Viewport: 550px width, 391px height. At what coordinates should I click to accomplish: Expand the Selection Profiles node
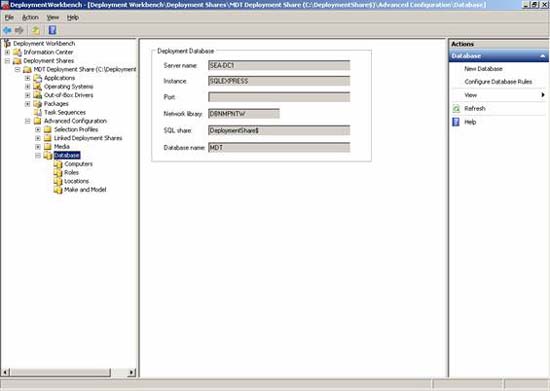tap(38, 129)
